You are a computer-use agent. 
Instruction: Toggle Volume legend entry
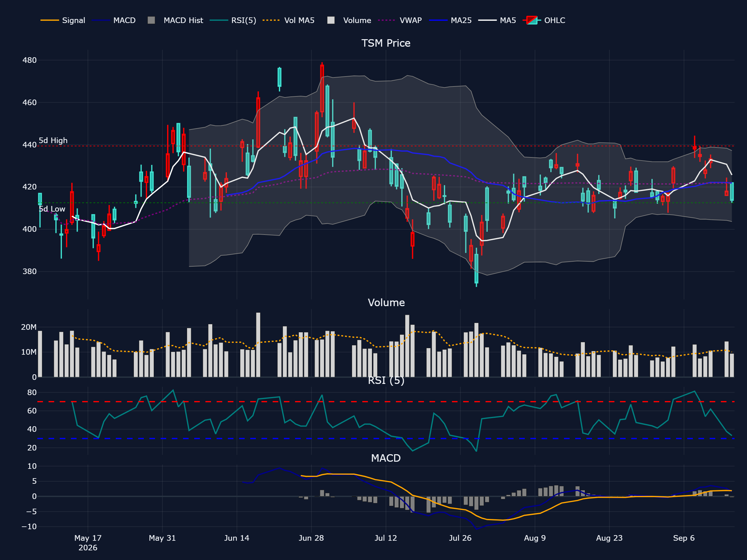[x=349, y=20]
